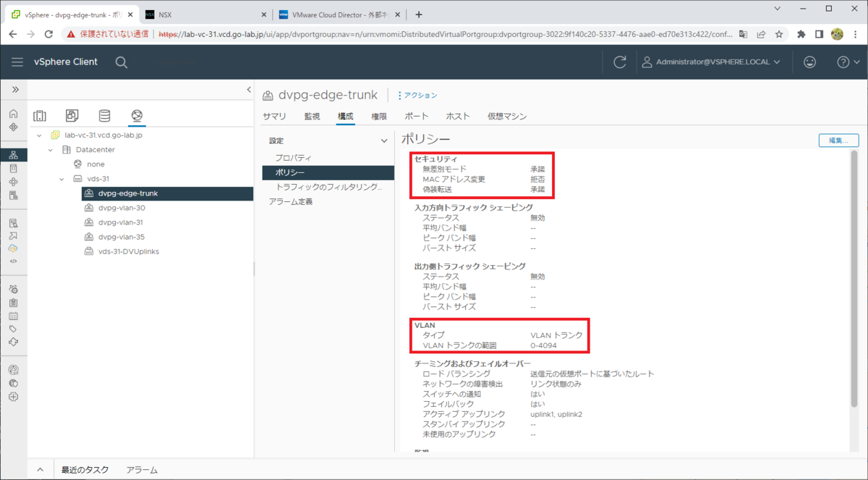Open the feedback smiley icon
This screenshot has width=868, height=480.
(810, 62)
